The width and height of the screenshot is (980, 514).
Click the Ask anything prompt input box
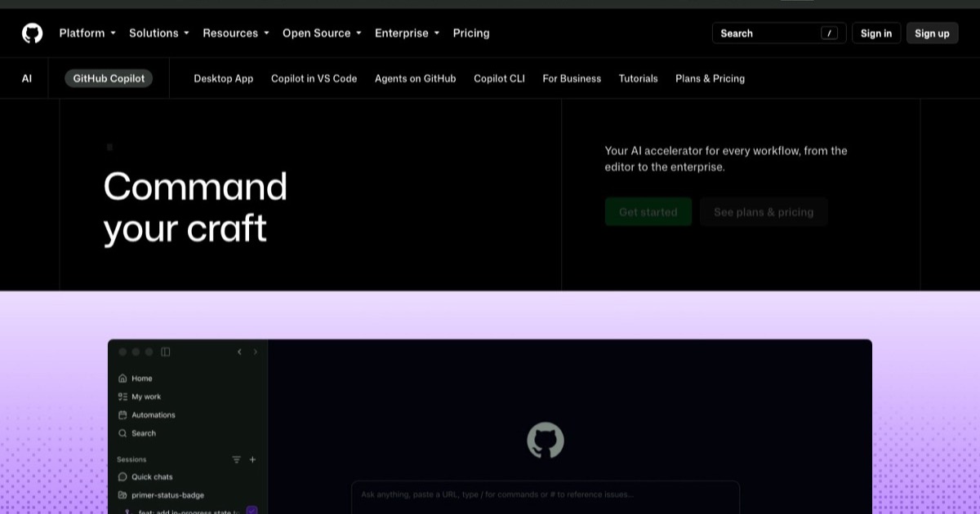point(546,497)
